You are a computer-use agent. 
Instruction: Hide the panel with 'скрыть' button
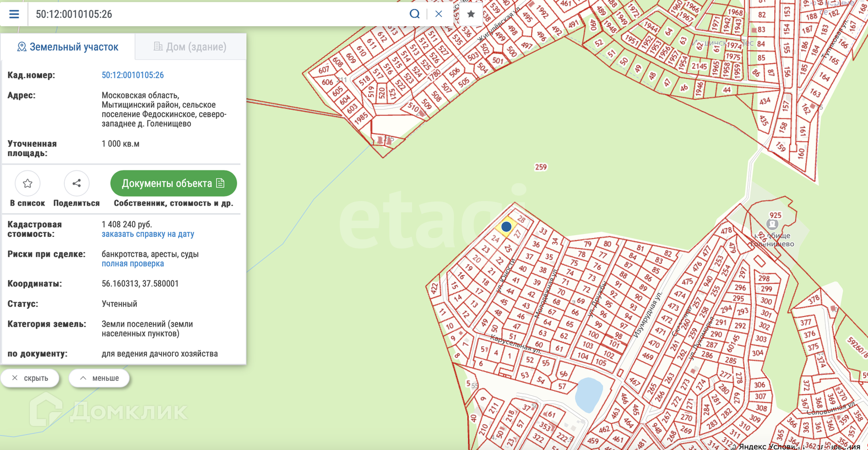(x=30, y=378)
